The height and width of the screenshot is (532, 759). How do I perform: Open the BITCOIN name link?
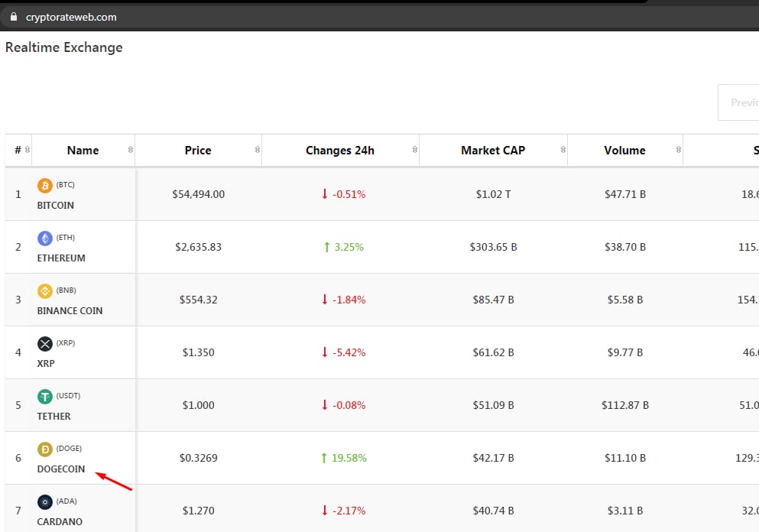pyautogui.click(x=56, y=206)
